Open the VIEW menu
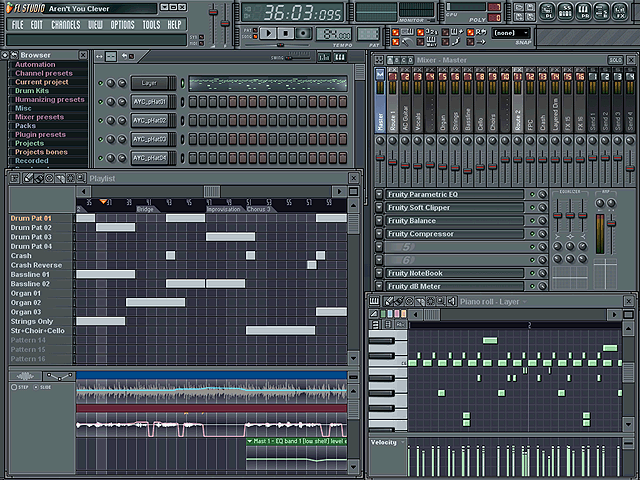 [96, 25]
